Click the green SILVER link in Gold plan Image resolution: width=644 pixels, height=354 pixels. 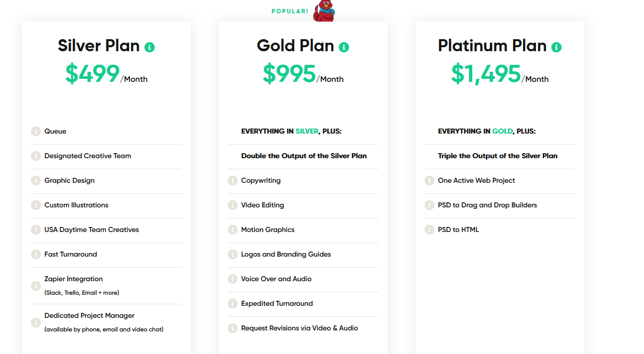point(307,132)
